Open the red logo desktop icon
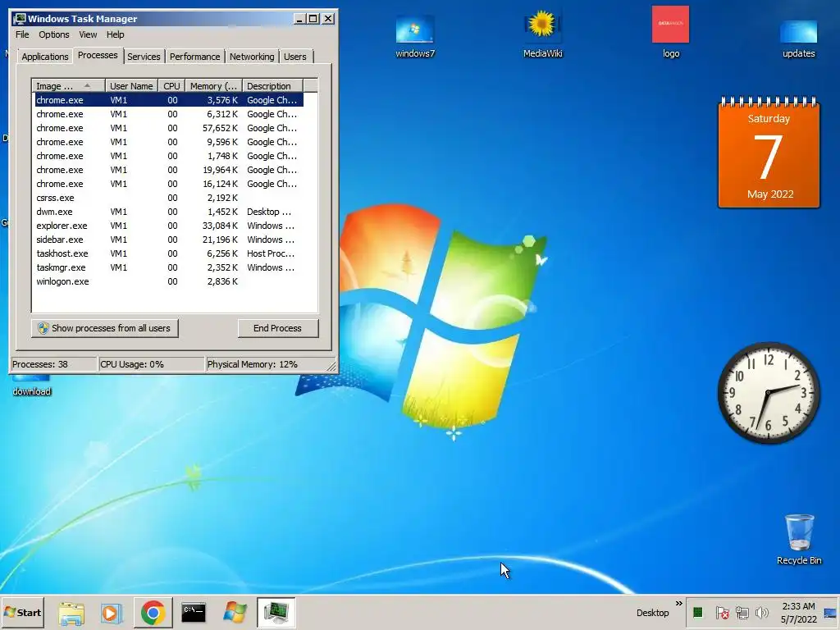The image size is (840, 630). click(x=670, y=32)
